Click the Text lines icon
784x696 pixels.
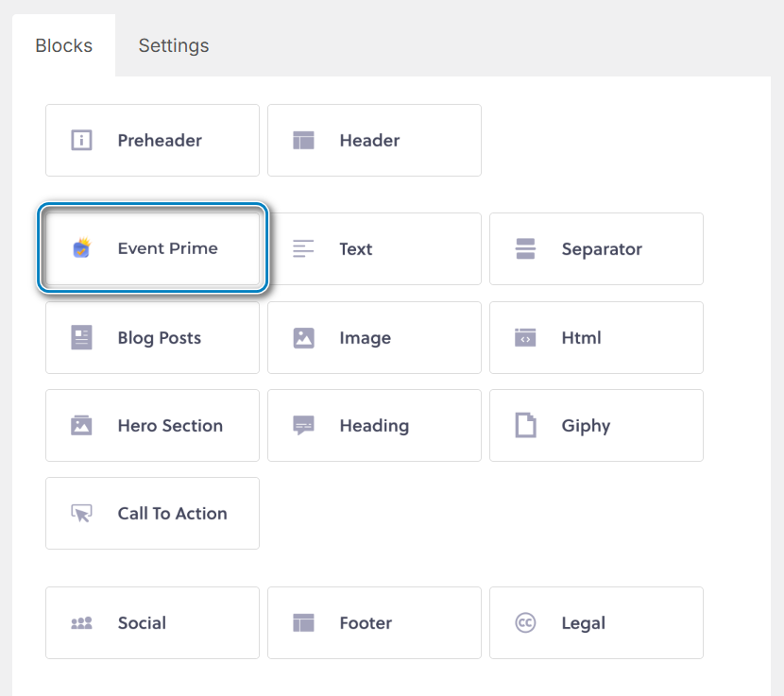(303, 248)
